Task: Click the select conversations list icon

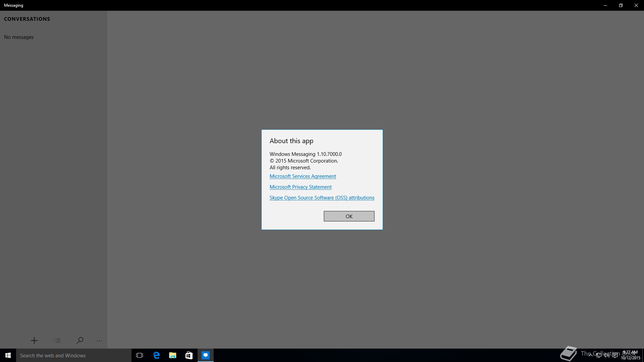Action: 57,341
